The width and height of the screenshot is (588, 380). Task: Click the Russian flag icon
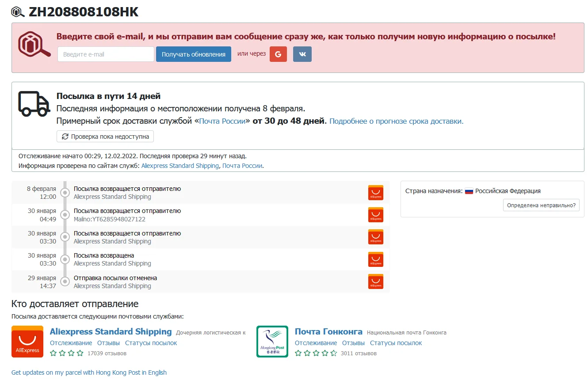pyautogui.click(x=469, y=191)
